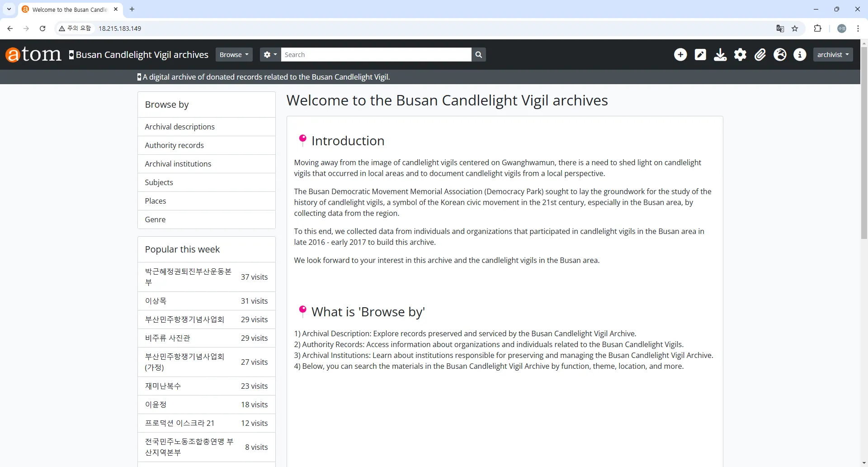Screen dimensions: 868x467
Task: Open a new browser tab
Action: [x=132, y=9]
